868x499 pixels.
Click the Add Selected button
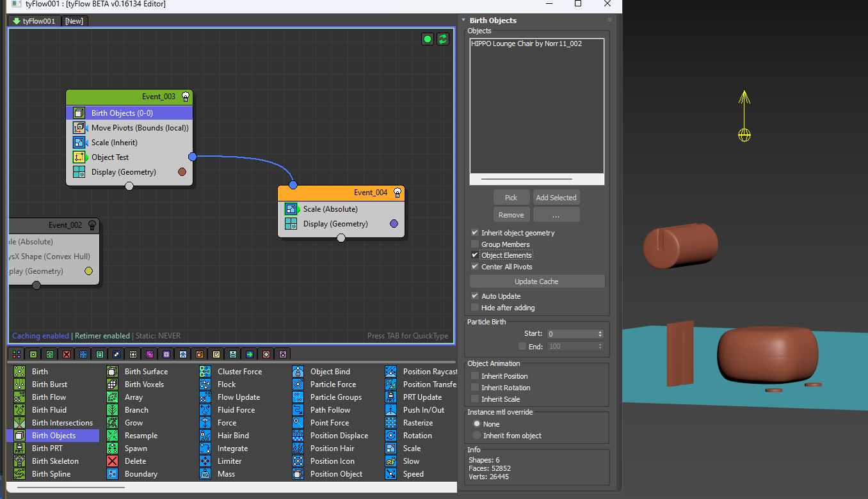pos(556,198)
